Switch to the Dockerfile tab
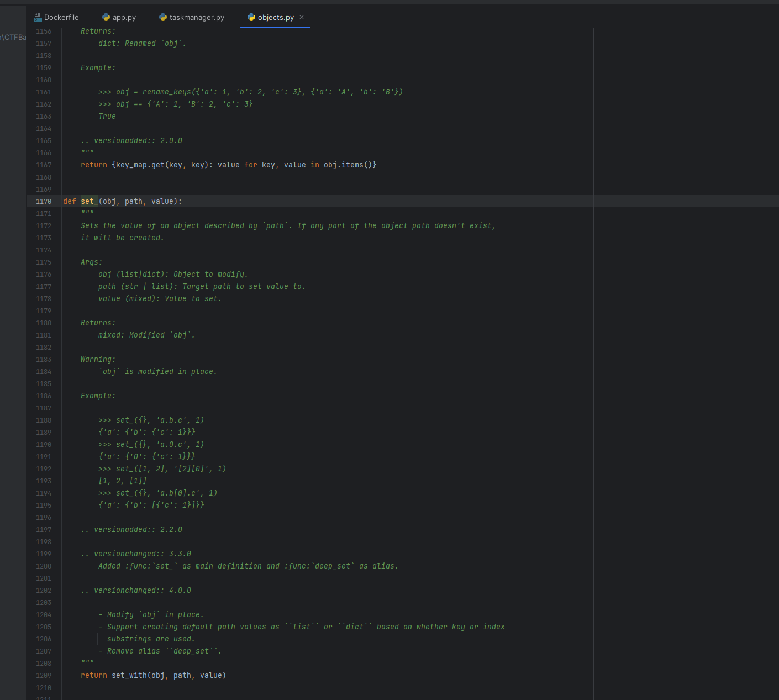This screenshot has width=779, height=700. [x=56, y=17]
